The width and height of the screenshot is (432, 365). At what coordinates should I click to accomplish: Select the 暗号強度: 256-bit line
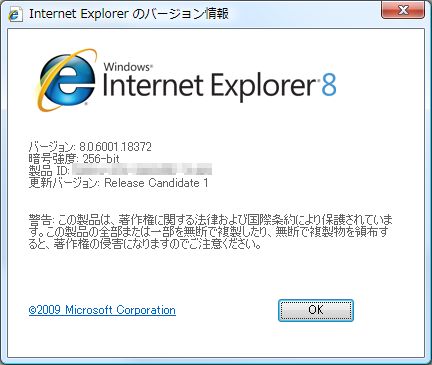pyautogui.click(x=74, y=159)
